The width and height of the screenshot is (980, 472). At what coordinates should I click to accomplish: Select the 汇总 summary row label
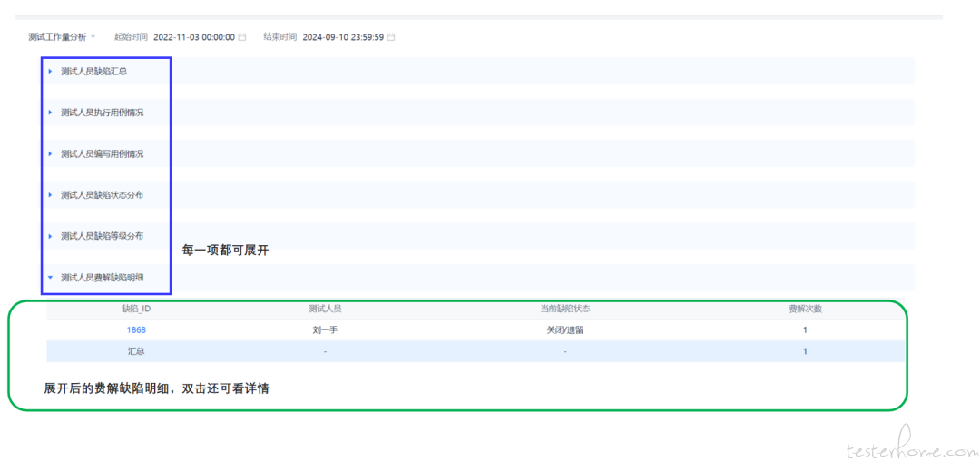[136, 351]
